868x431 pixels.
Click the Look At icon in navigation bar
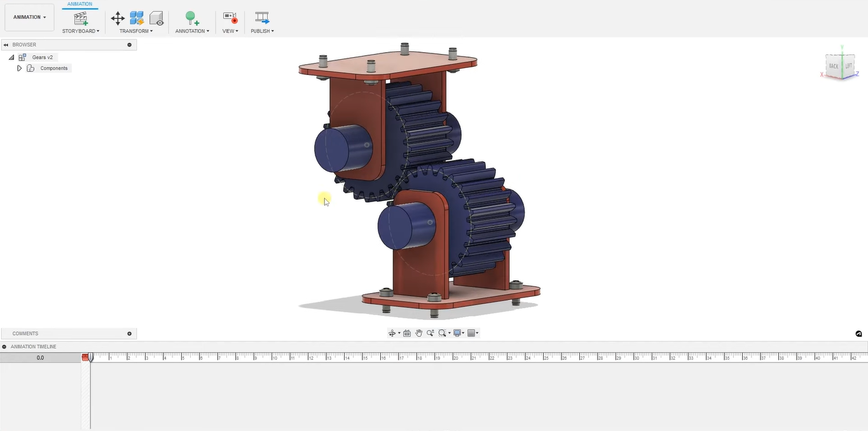point(407,333)
